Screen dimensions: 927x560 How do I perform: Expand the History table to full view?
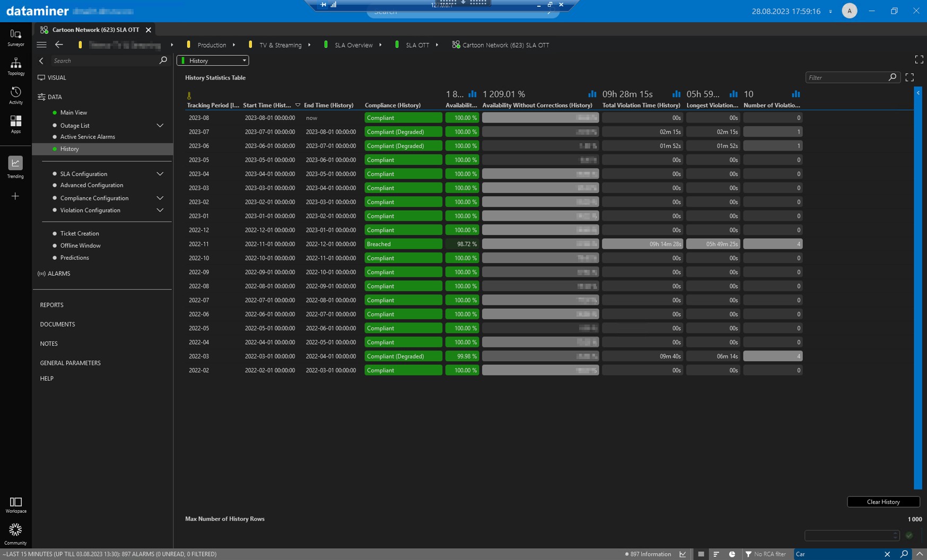pos(909,77)
